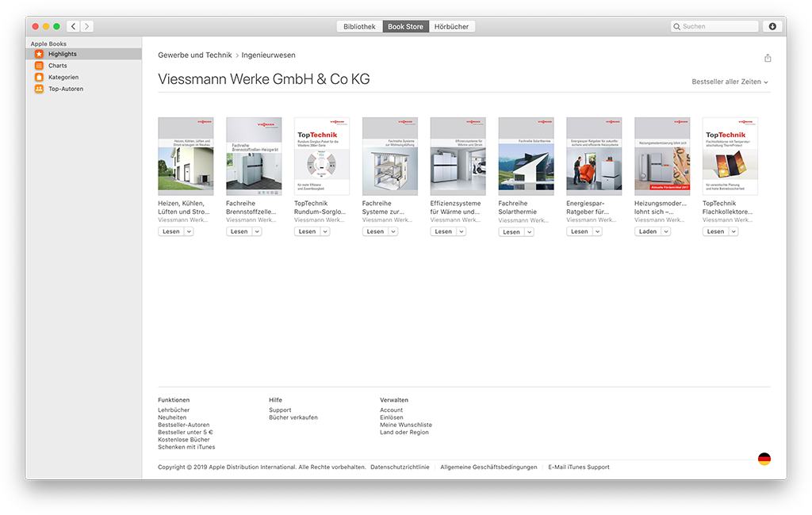Open Energiespar-Ratgeber cover thumbnail

tap(594, 156)
